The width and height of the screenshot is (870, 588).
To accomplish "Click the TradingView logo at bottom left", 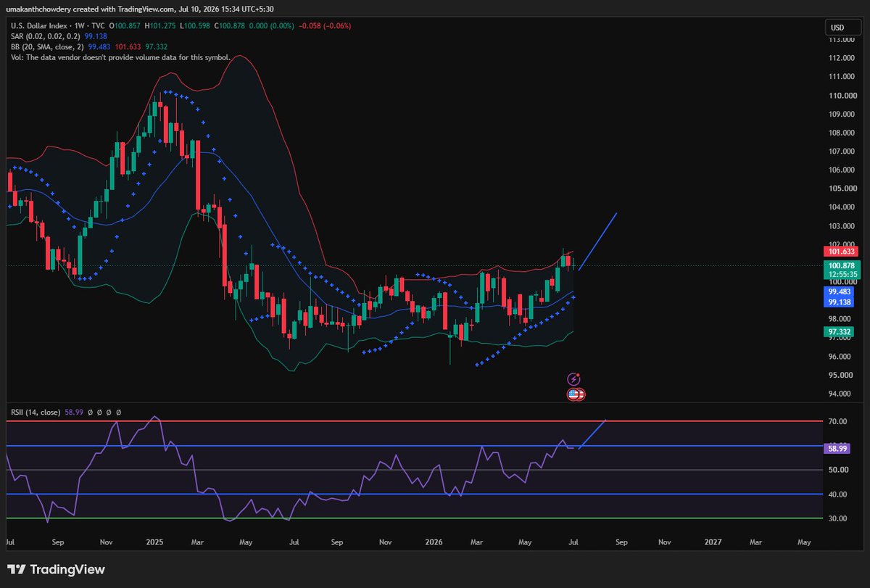I will [x=56, y=569].
